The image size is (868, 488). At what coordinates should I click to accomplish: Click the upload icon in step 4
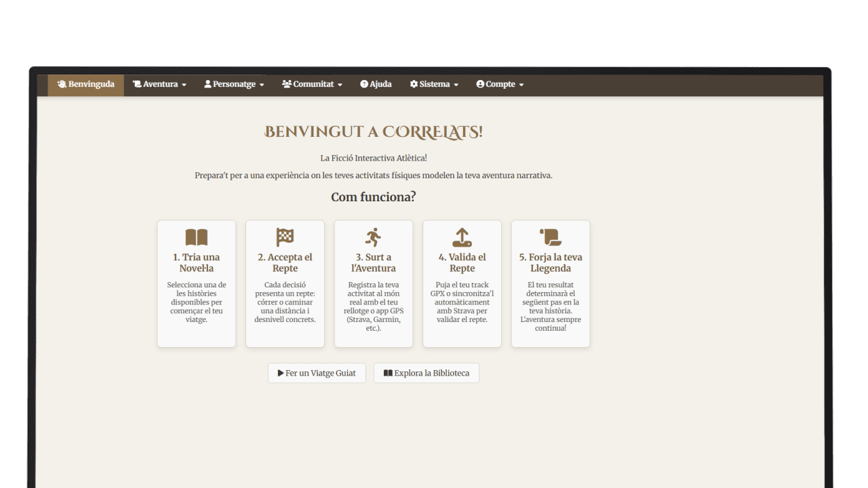point(462,237)
